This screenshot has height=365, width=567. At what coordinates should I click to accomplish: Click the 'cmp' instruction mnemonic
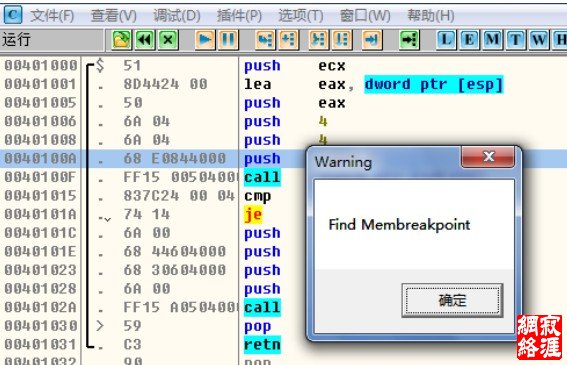[x=257, y=196]
